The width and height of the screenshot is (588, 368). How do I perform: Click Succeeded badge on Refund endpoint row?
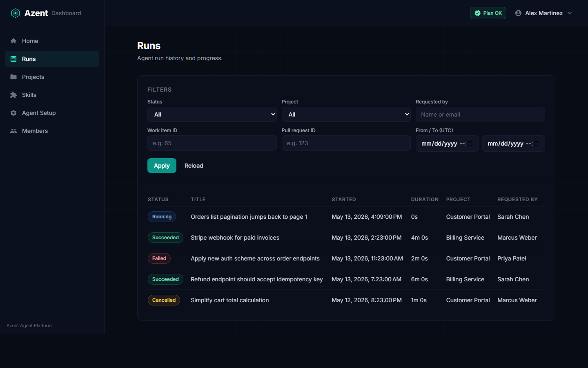[x=165, y=279]
